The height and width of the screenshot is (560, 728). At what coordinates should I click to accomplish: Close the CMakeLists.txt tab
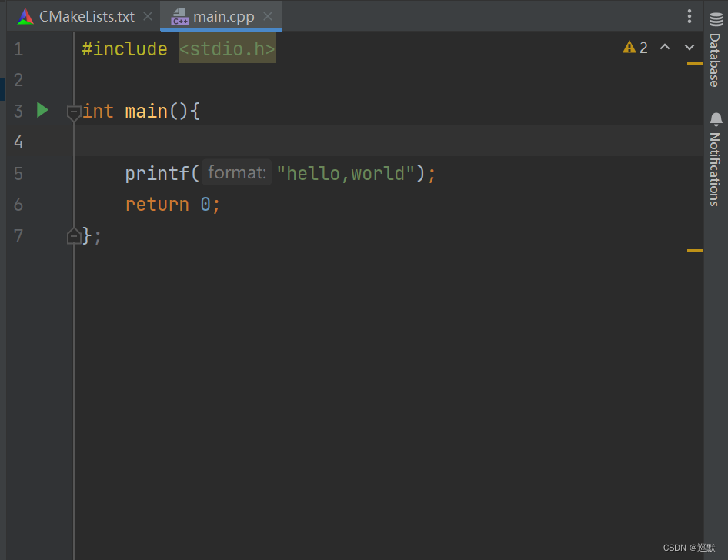(148, 17)
